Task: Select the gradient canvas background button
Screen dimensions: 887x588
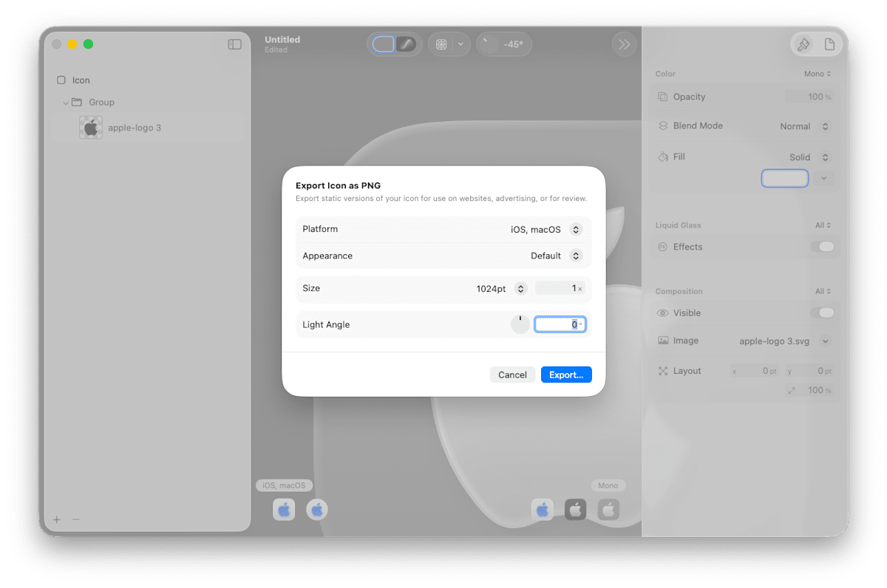Action: (407, 44)
